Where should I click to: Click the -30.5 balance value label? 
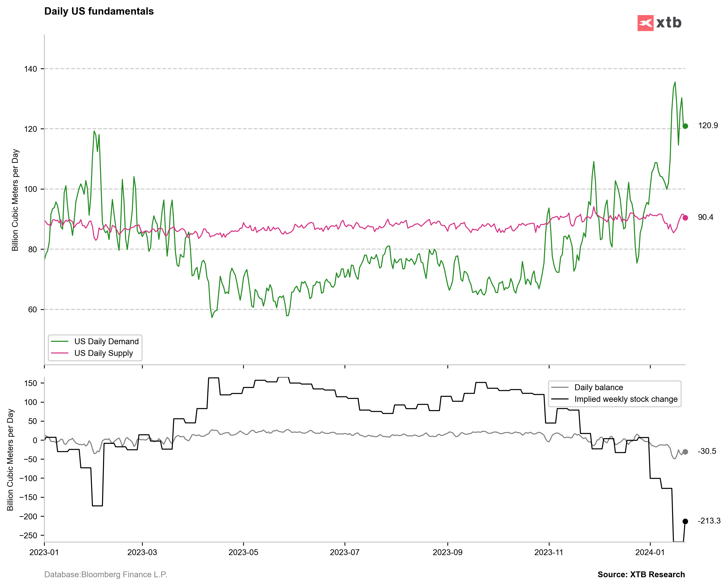[707, 451]
